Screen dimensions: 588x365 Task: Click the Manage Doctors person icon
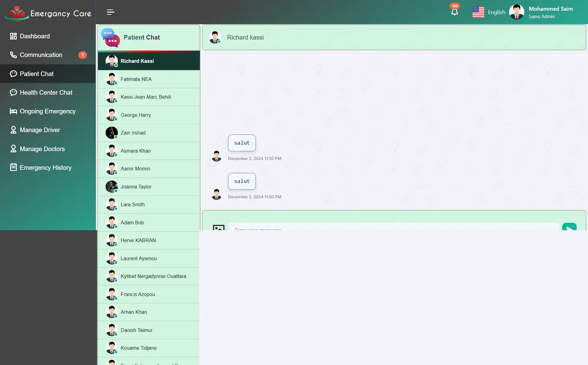click(x=13, y=149)
